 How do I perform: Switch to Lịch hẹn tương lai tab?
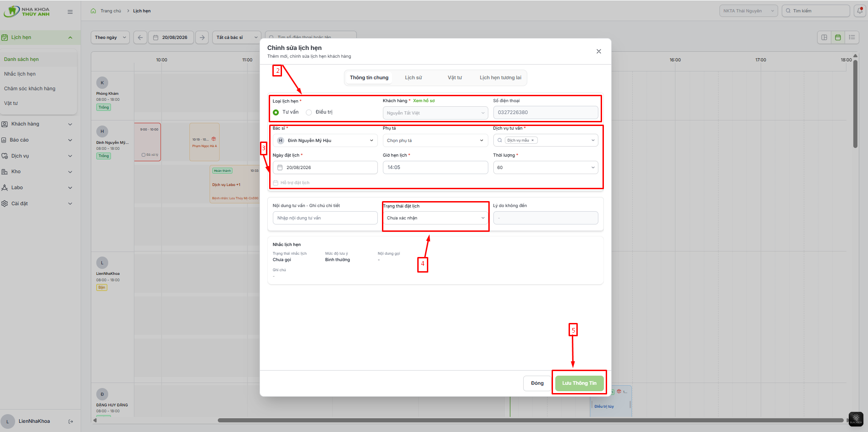click(x=500, y=78)
